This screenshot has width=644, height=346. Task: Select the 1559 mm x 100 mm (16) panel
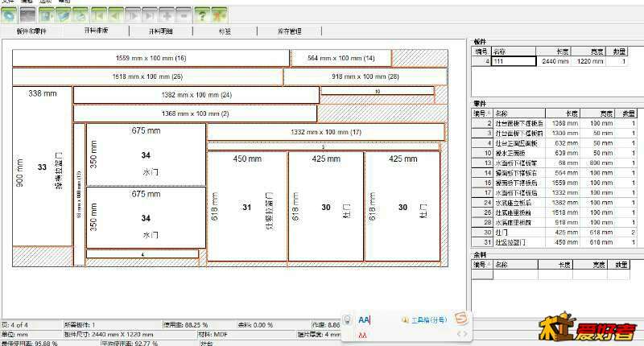click(151, 58)
